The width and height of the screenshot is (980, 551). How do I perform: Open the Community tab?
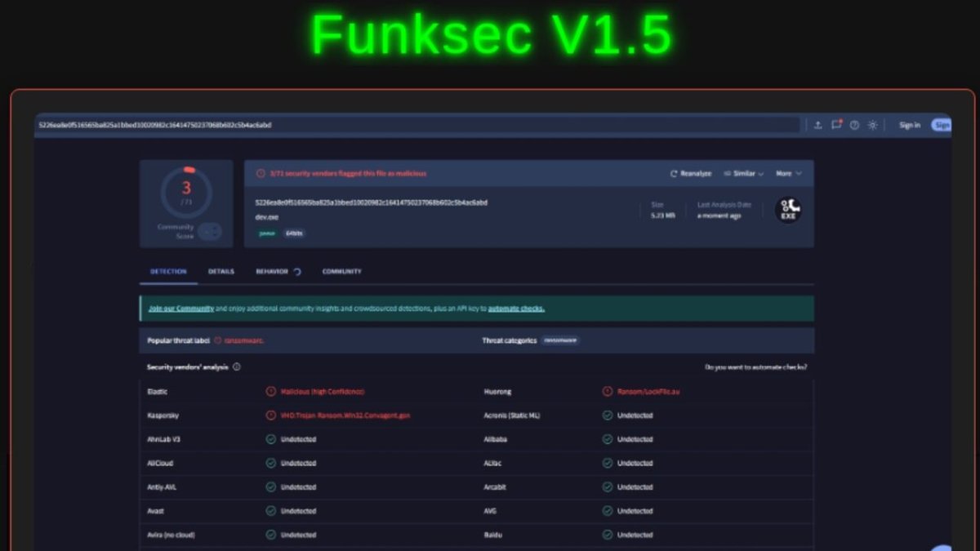[342, 270]
